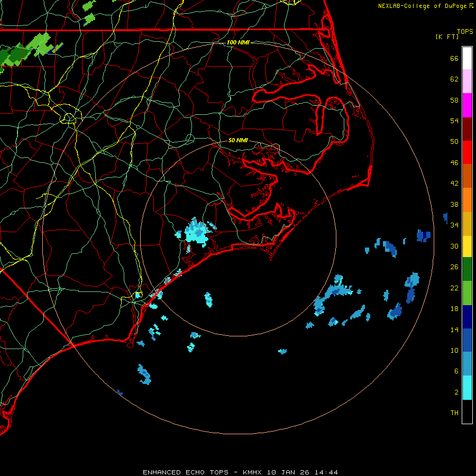Click the medium blue legend swatch
The height and width of the screenshot is (476, 476).
[467, 340]
